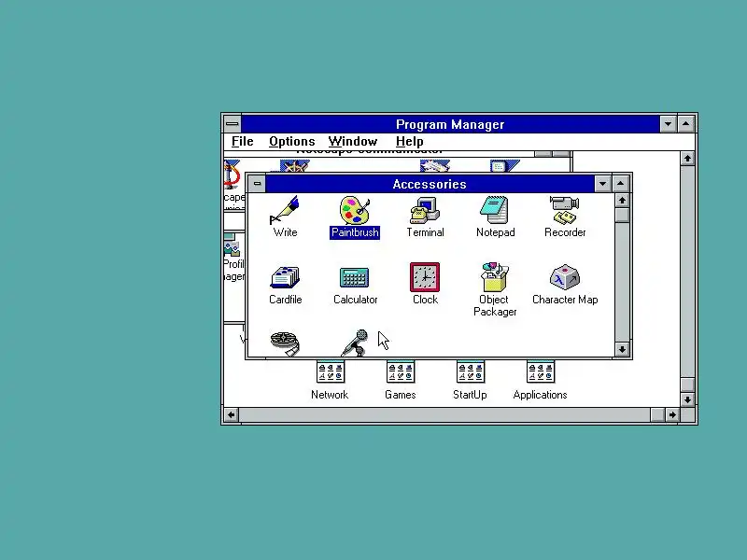This screenshot has width=747, height=560.
Task: Click Program Manager vertical scrollbar thumb
Action: click(x=687, y=385)
